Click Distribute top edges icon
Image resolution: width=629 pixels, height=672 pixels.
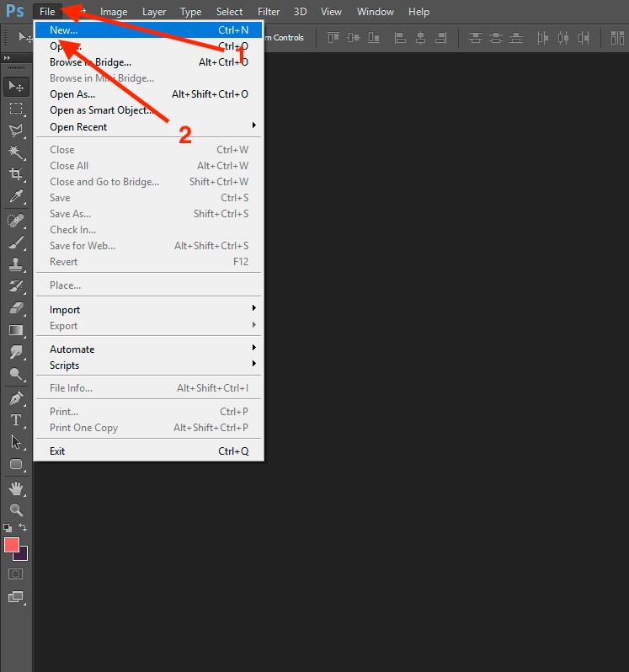tap(475, 38)
